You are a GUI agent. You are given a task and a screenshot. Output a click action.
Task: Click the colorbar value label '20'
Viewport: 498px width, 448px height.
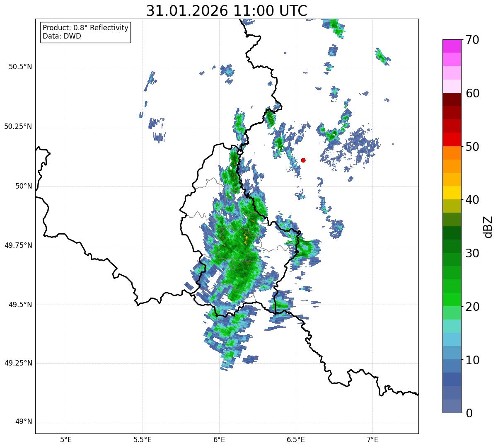coord(472,307)
